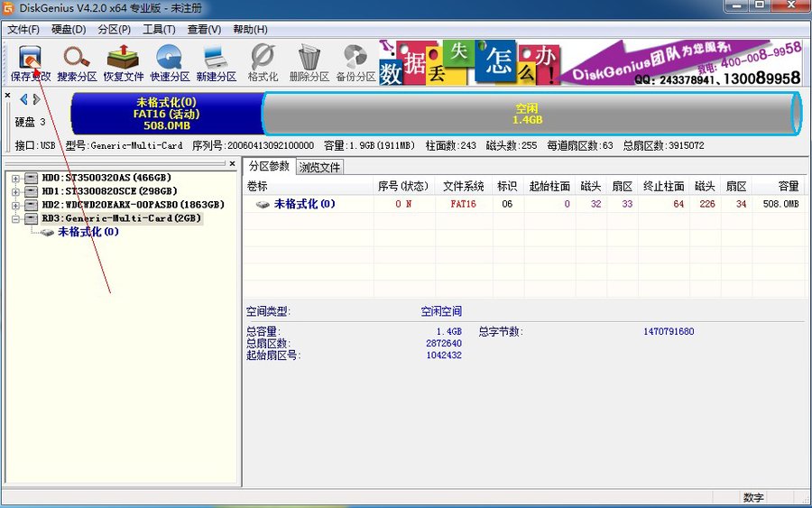Click the 备份分区 (Backup Partition) icon
This screenshot has width=812, height=508.
(355, 63)
